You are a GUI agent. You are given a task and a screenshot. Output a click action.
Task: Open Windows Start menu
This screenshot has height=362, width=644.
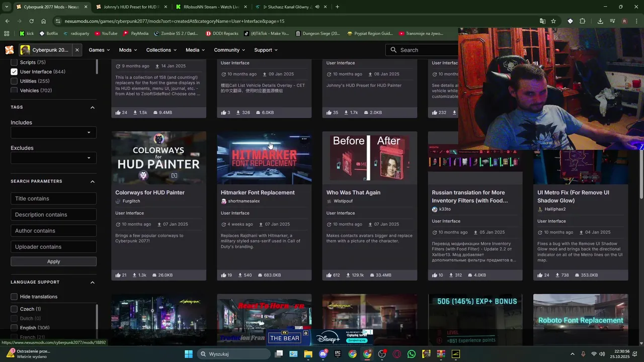(x=189, y=354)
